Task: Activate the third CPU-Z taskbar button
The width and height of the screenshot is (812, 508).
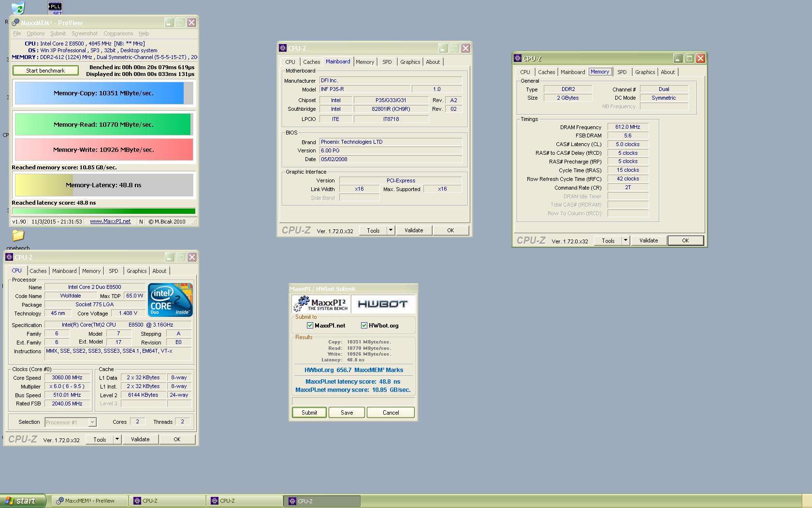Action: pos(322,501)
